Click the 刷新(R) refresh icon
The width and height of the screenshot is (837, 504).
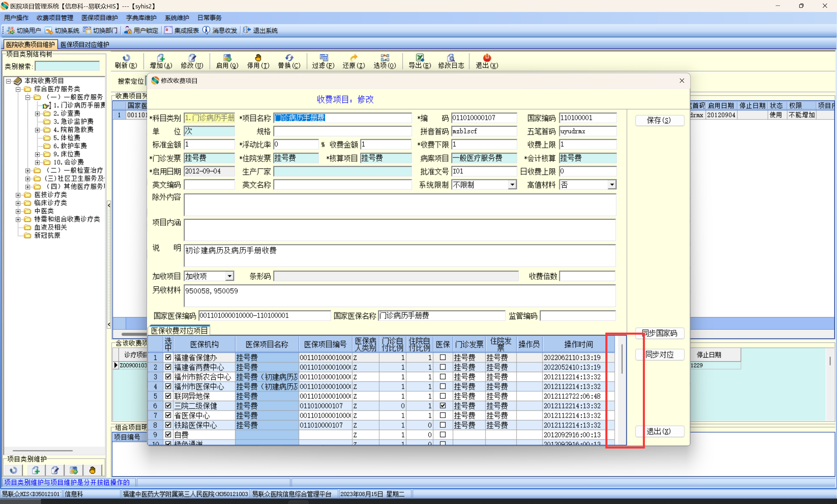[126, 58]
